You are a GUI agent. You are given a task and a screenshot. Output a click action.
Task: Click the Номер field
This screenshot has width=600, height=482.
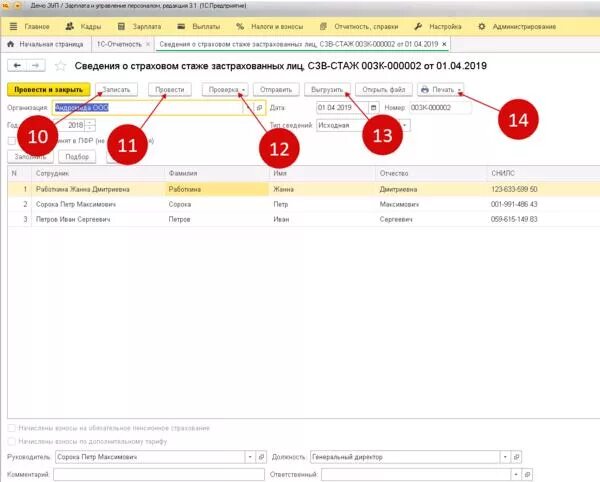(440, 108)
